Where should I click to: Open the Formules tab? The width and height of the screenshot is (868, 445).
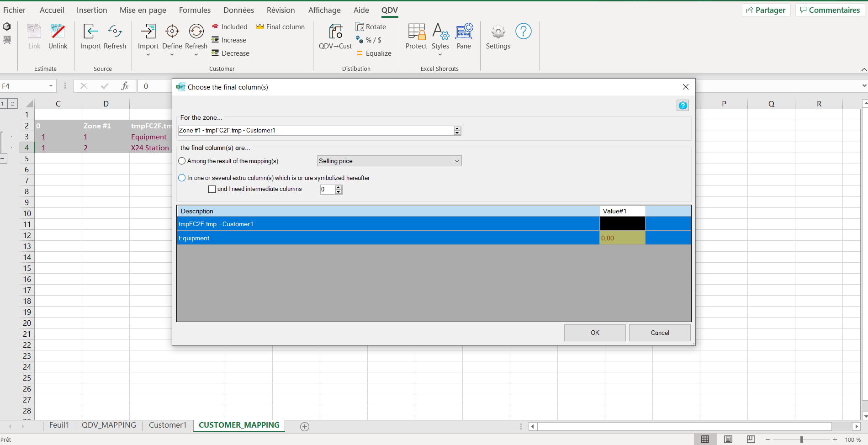click(x=195, y=10)
